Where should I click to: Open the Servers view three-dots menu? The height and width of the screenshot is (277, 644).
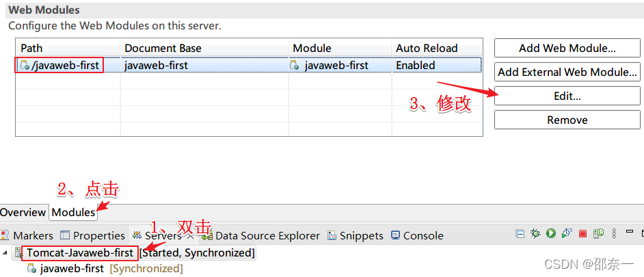pos(614,234)
